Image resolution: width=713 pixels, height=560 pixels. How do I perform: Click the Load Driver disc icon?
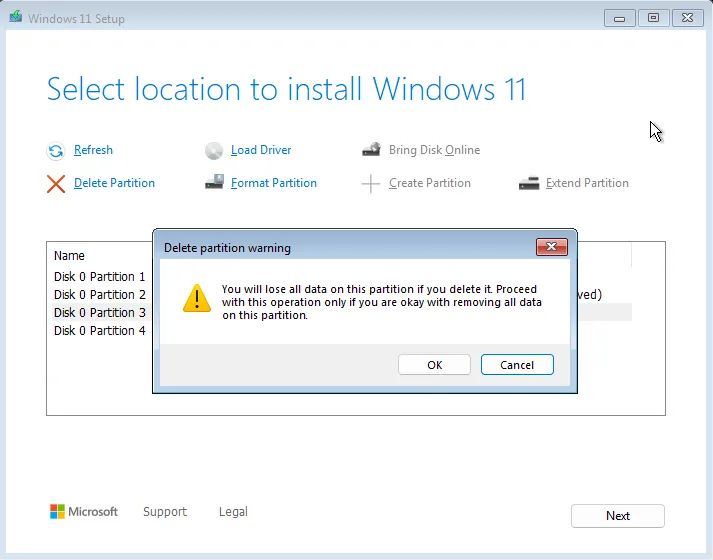click(214, 151)
